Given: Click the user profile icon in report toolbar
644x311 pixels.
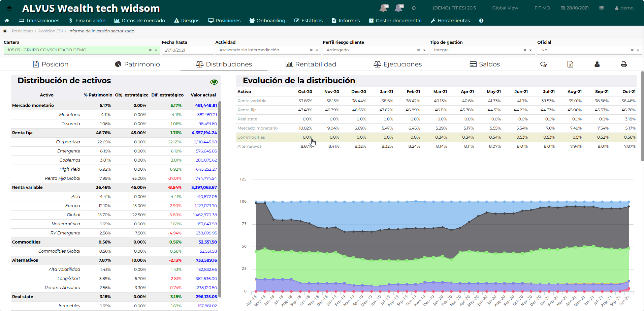Looking at the screenshot, I should click(x=597, y=64).
